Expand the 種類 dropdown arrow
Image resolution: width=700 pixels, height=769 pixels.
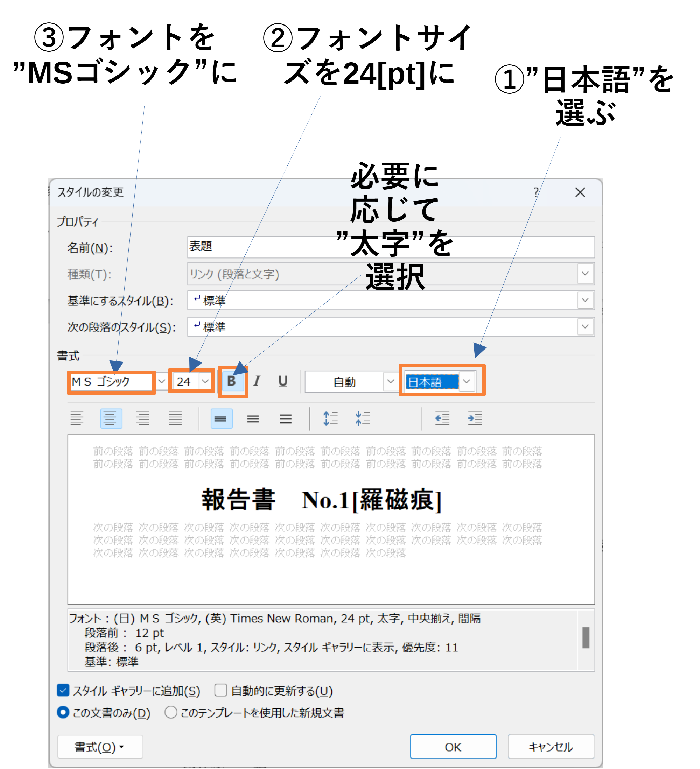pos(586,274)
